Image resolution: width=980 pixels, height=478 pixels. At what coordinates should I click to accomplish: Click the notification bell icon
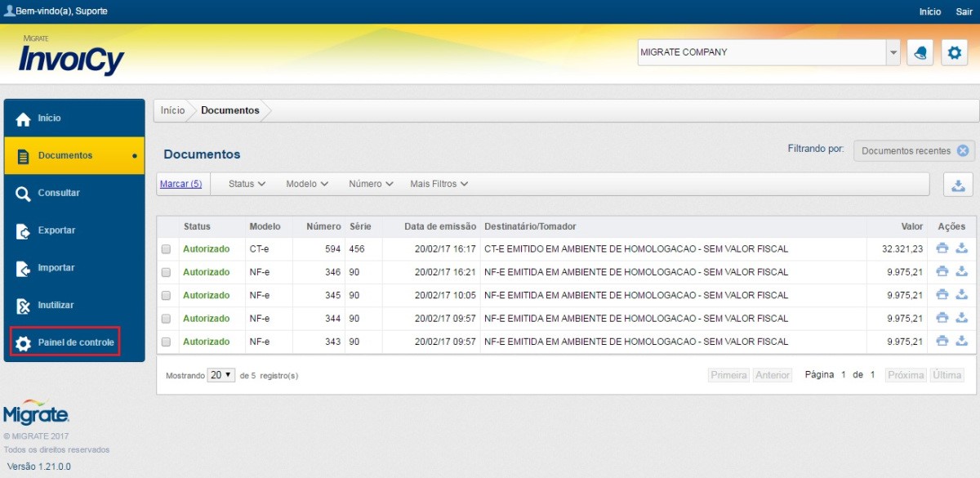coord(920,52)
